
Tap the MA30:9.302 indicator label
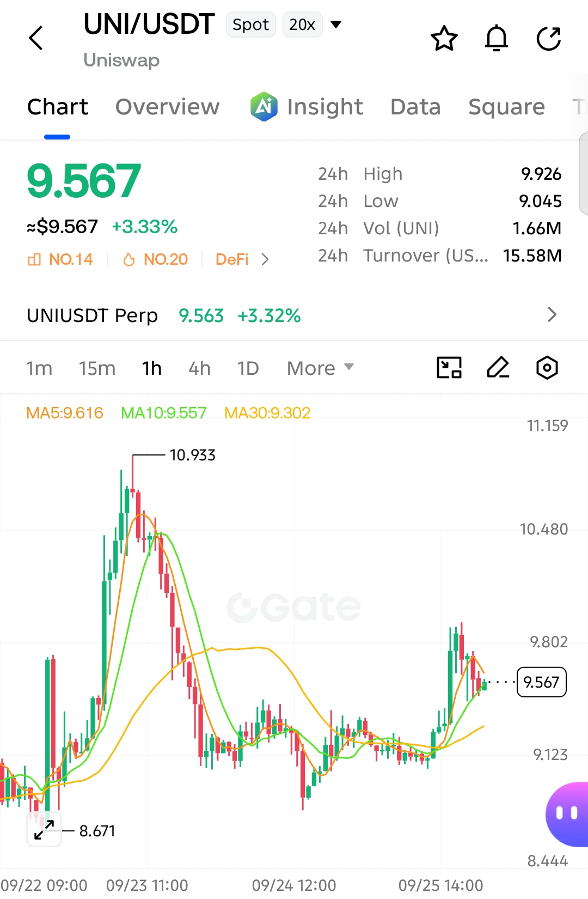[267, 413]
